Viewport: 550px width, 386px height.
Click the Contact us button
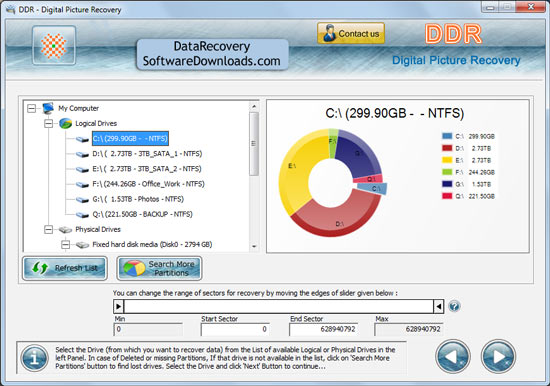351,33
